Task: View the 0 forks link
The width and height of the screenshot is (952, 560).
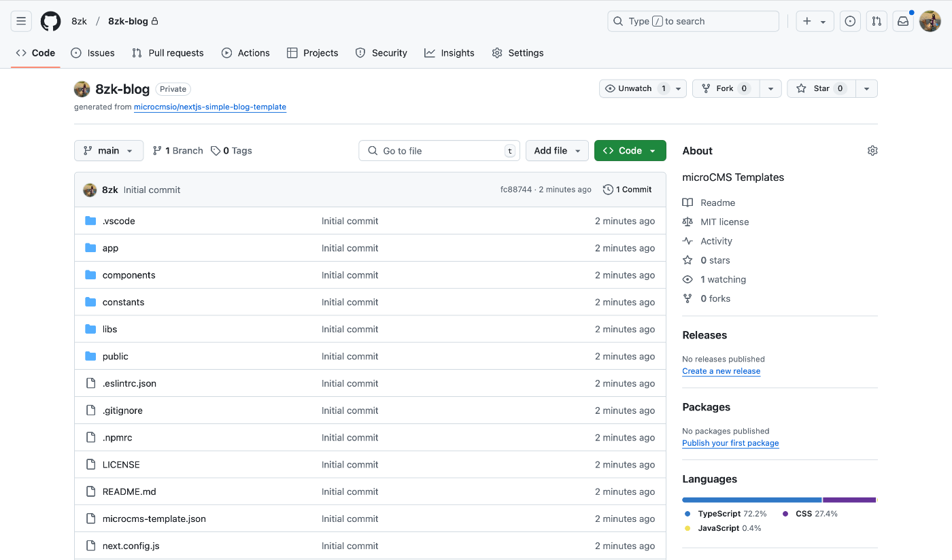Action: click(x=707, y=298)
